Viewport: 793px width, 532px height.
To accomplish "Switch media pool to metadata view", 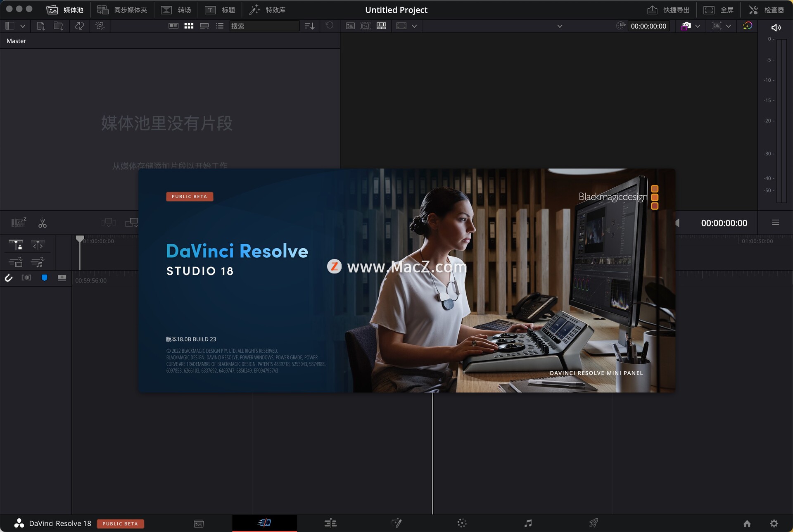I will [173, 26].
